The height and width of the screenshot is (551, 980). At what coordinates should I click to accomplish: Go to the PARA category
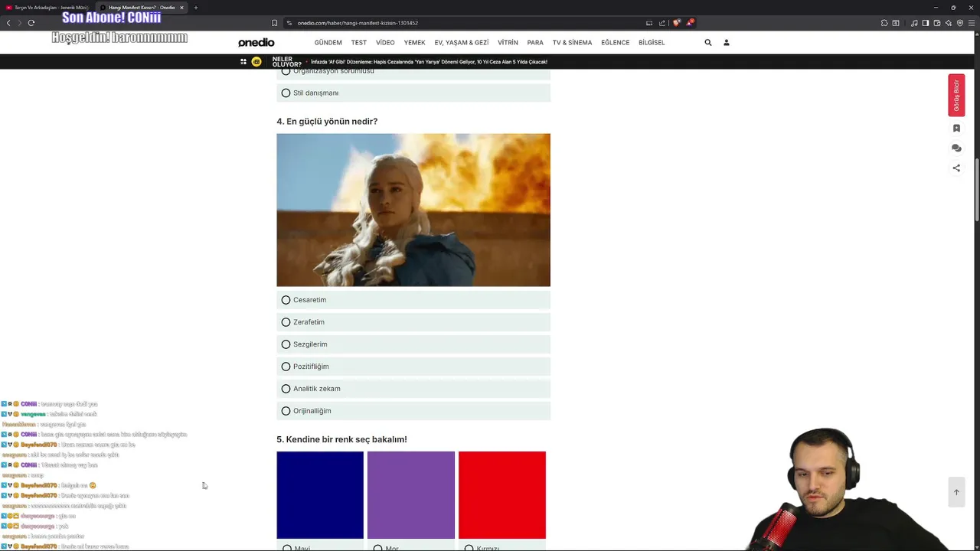[x=535, y=43]
